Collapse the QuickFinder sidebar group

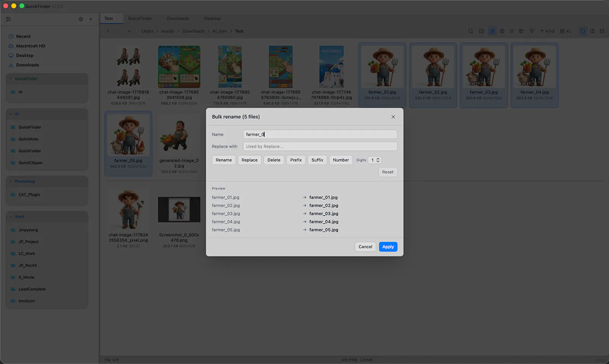[11, 79]
